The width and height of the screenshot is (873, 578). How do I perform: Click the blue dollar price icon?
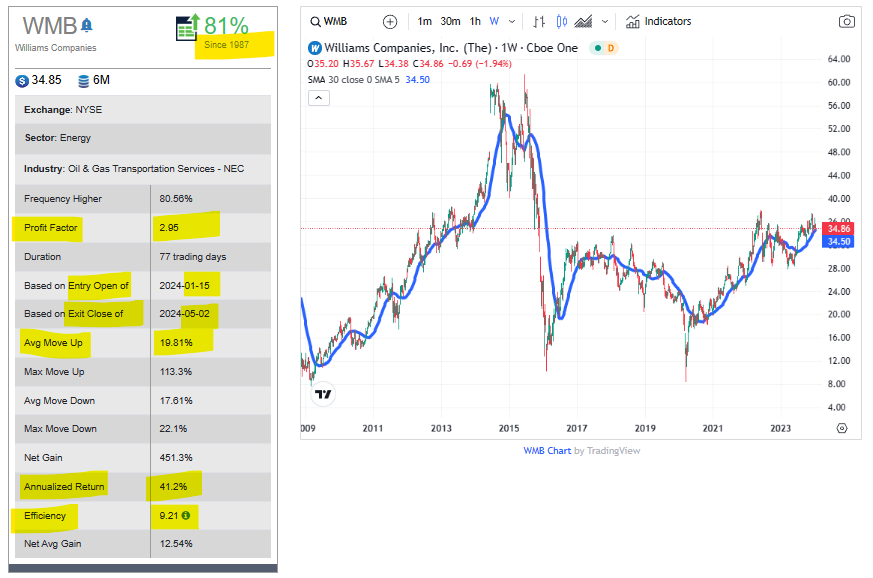coord(22,81)
